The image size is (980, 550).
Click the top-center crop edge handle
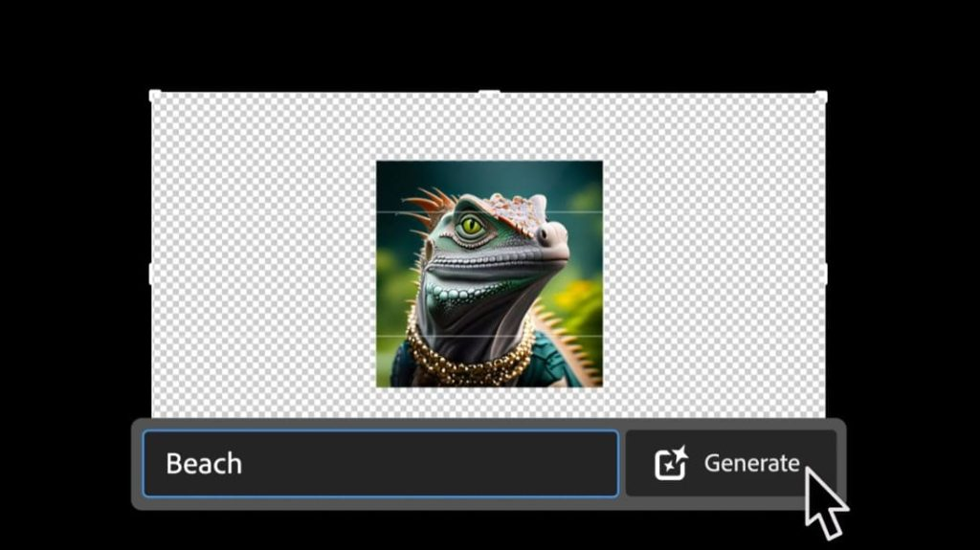coord(489,93)
